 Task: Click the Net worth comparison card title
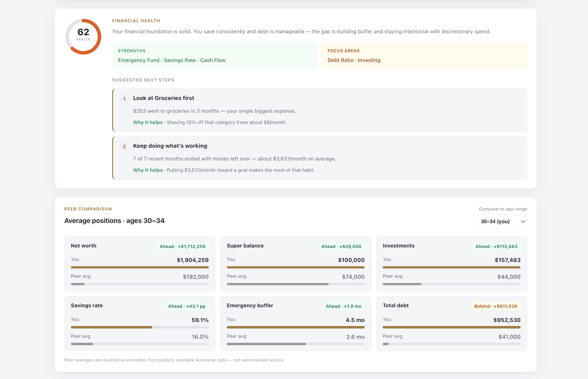coord(84,246)
